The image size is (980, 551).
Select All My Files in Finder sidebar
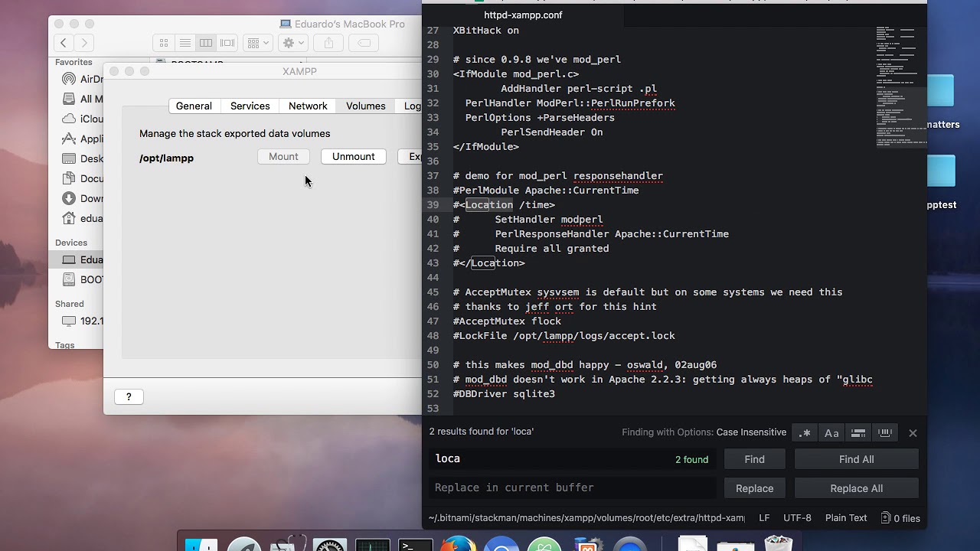81,99
